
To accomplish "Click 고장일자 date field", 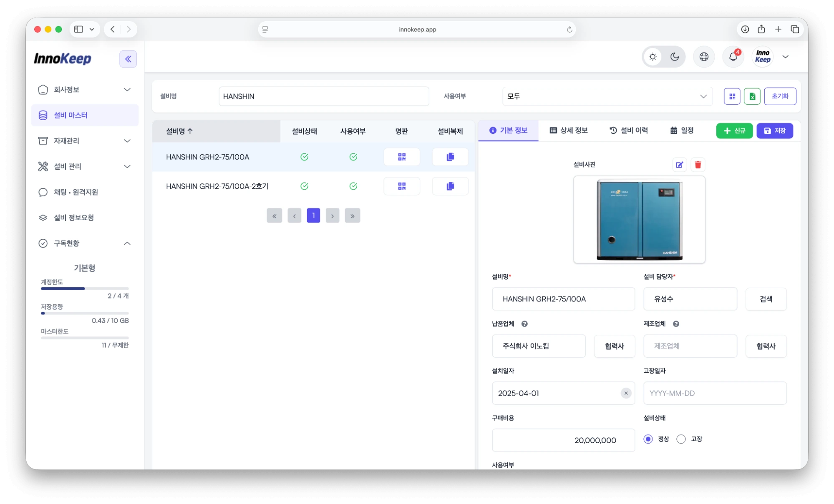I will 715,393.
